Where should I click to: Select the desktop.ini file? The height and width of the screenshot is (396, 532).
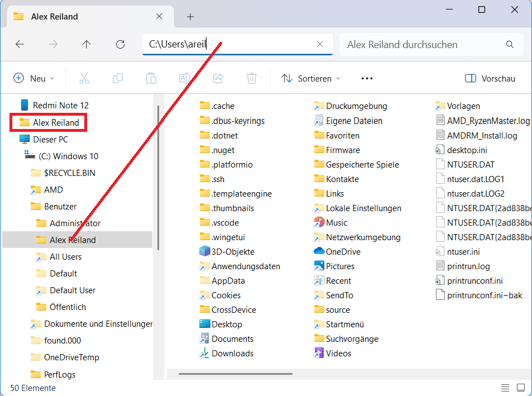462,150
